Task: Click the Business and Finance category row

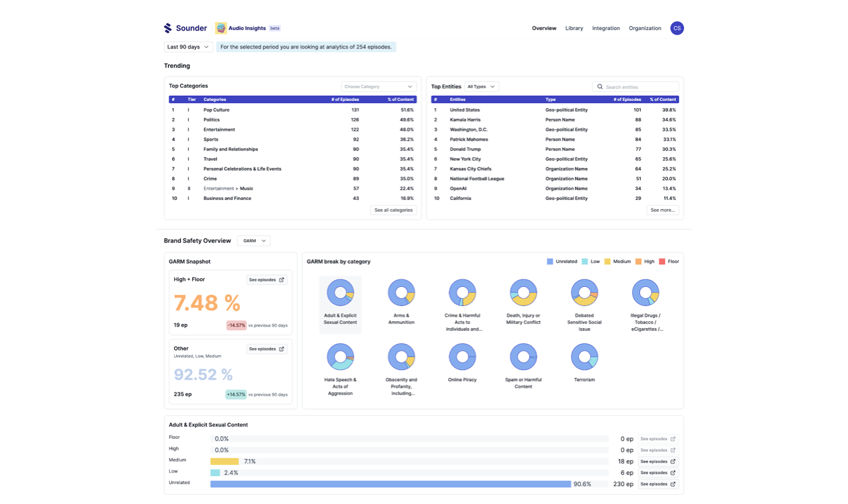Action: pyautogui.click(x=292, y=199)
